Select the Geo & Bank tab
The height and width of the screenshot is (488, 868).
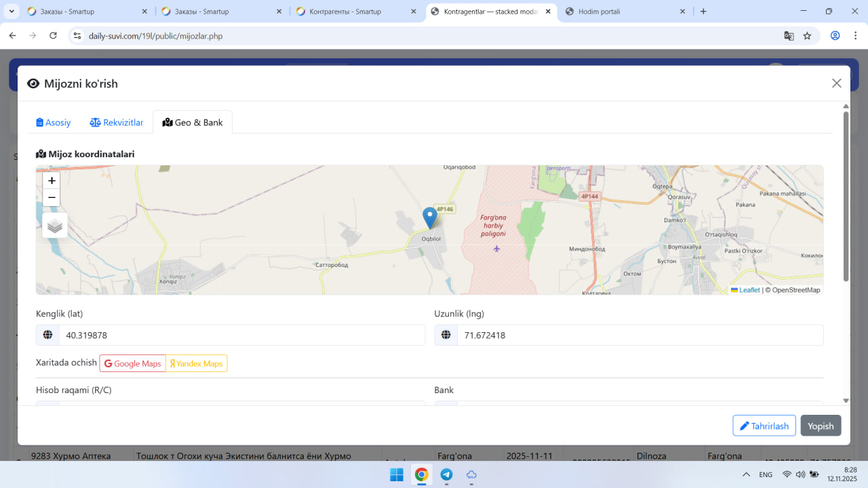tap(193, 123)
